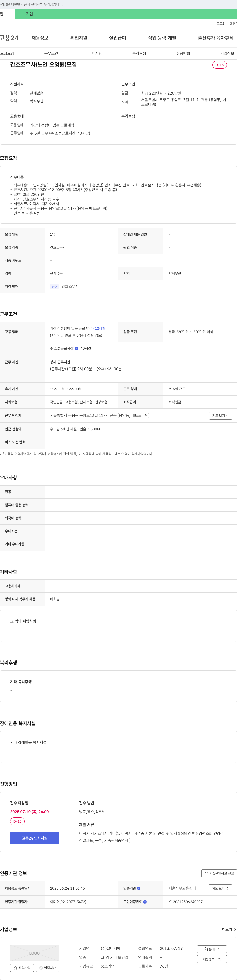Open the 채용정보 menu
Image resolution: width=237 pixels, height=980 pixels.
click(x=40, y=38)
